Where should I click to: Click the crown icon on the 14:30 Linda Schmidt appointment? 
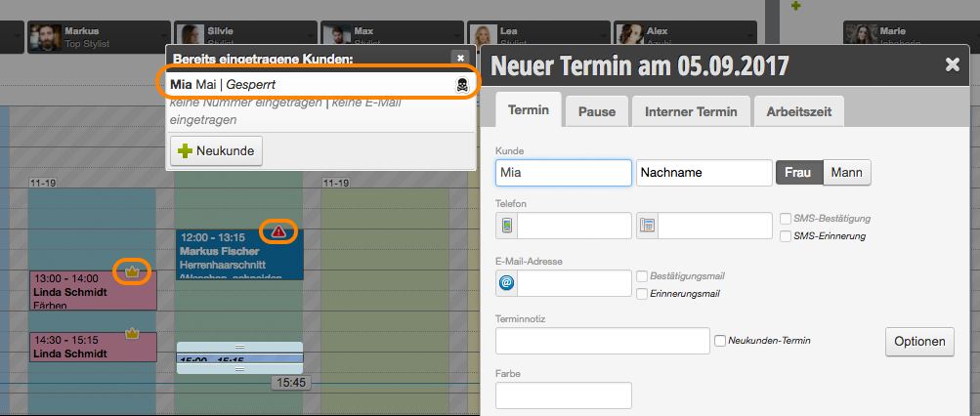click(x=132, y=334)
